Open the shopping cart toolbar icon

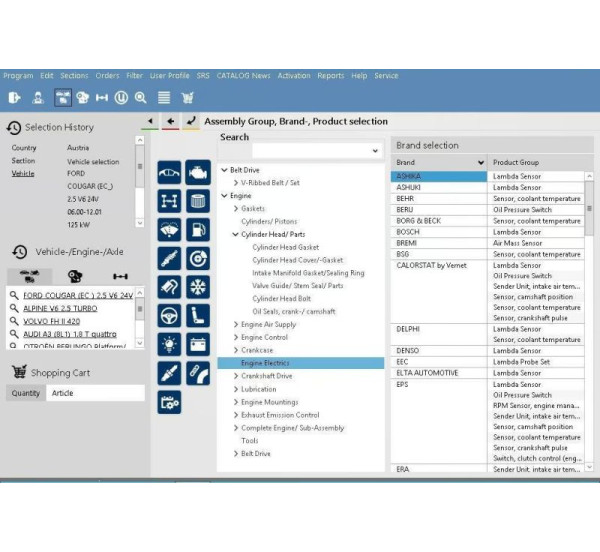click(x=187, y=97)
